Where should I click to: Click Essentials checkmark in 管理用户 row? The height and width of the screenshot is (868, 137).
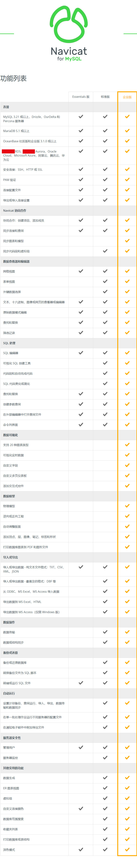coord(81,747)
